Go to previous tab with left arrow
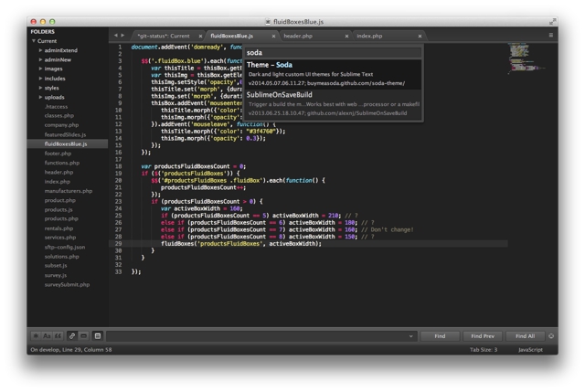The width and height of the screenshot is (585, 392). coord(116,35)
